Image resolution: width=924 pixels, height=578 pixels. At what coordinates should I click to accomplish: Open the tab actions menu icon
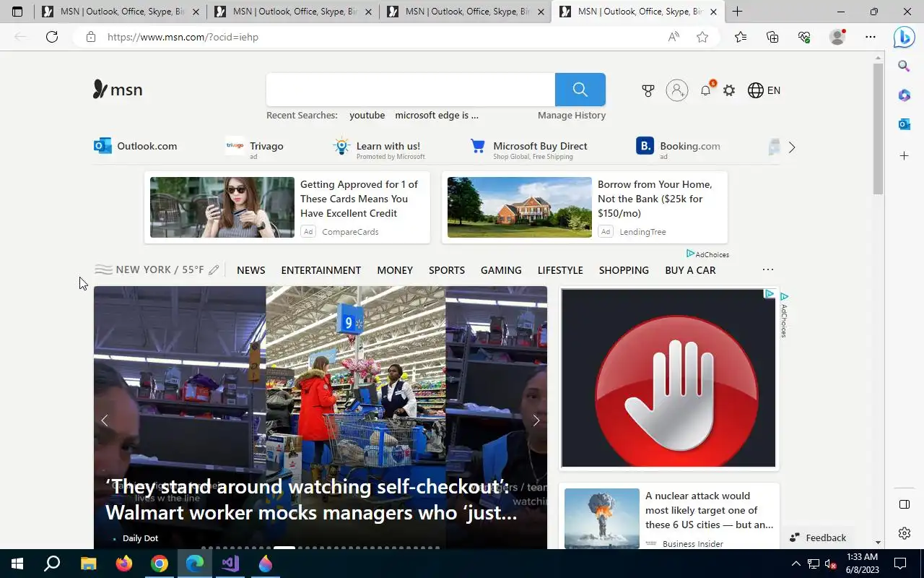pos(17,12)
